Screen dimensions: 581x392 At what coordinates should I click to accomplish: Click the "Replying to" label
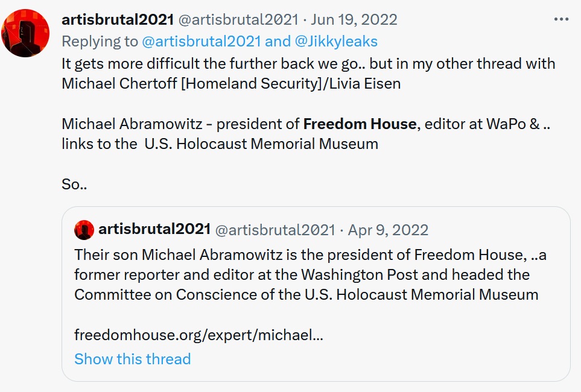pyautogui.click(x=100, y=41)
